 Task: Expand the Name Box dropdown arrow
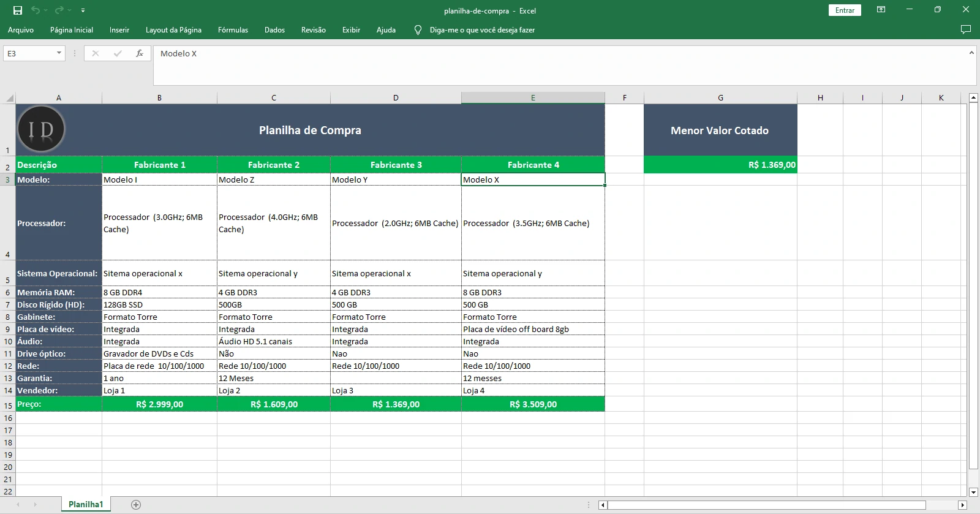[59, 53]
